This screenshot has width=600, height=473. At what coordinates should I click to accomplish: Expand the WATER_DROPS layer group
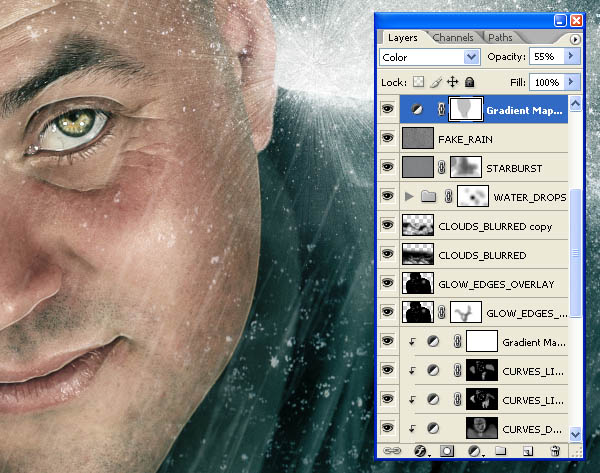[x=409, y=196]
